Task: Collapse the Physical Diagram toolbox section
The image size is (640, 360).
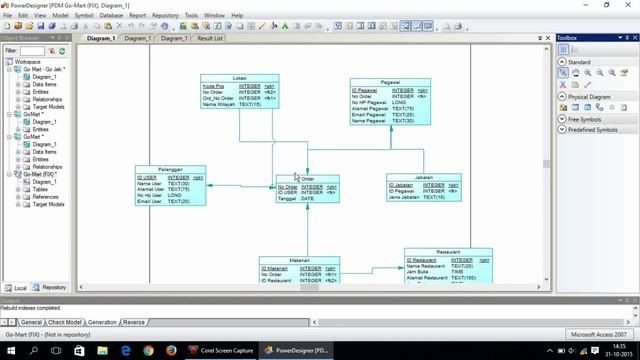Action: click(x=562, y=97)
